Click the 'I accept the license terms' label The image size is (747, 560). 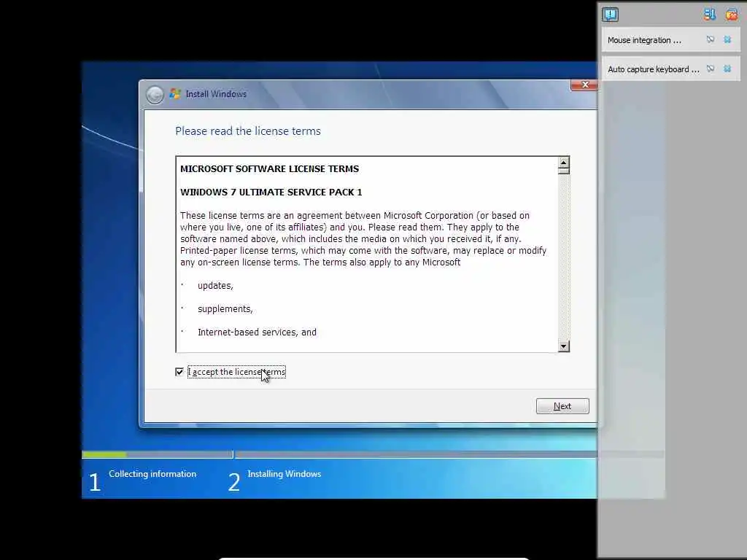coord(237,372)
